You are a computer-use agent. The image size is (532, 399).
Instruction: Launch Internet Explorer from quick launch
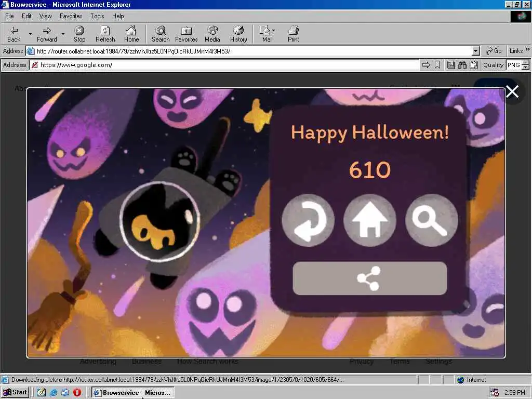point(54,393)
